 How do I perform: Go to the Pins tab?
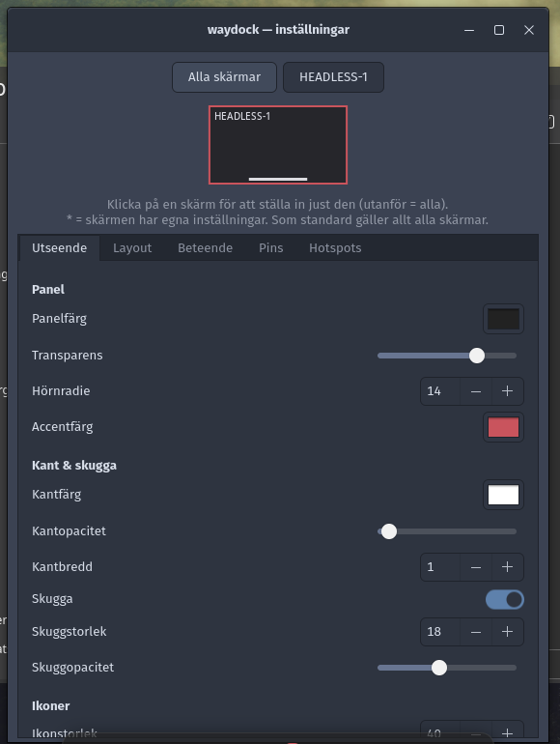[270, 247]
